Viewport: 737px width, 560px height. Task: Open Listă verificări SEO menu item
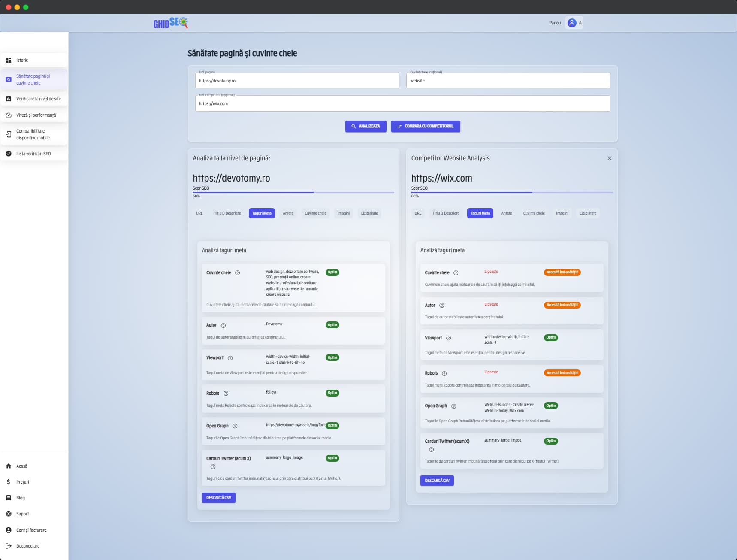click(34, 154)
